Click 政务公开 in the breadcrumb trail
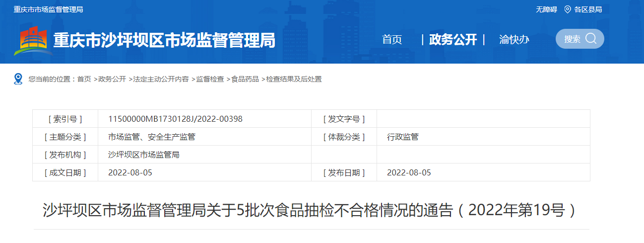Image resolution: width=644 pixels, height=243 pixels. tap(112, 79)
